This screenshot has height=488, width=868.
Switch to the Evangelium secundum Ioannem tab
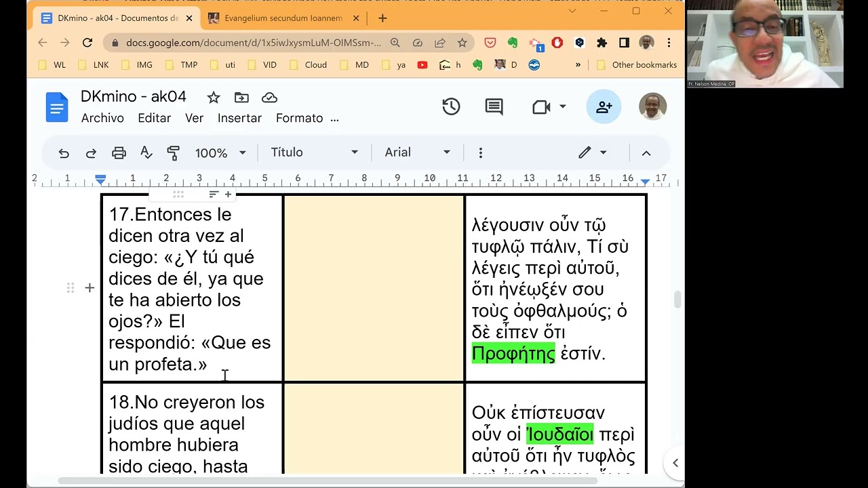click(x=283, y=18)
